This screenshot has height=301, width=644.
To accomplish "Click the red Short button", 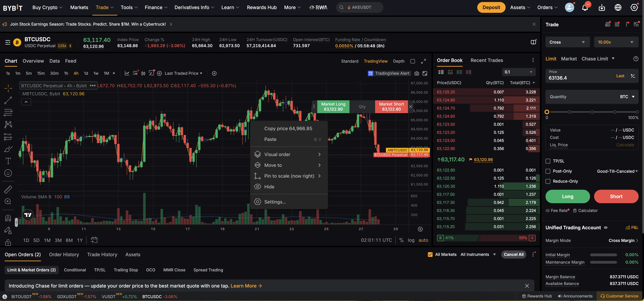I will click(616, 196).
